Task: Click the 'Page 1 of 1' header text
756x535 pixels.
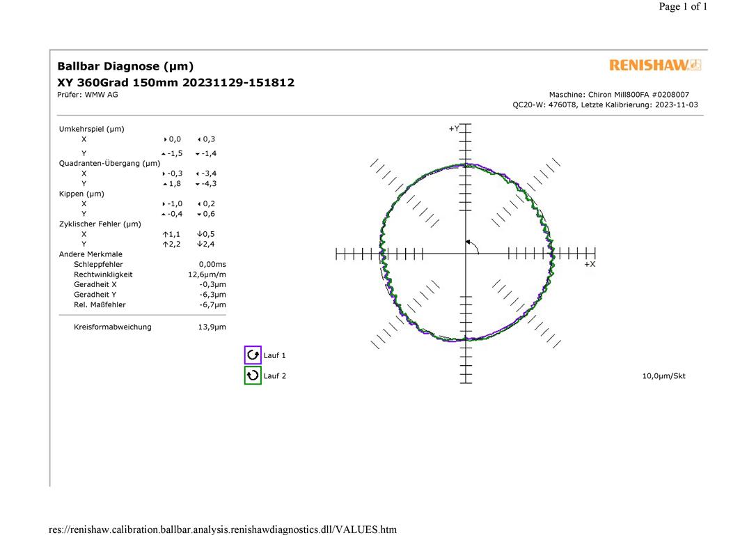Action: pos(683,6)
